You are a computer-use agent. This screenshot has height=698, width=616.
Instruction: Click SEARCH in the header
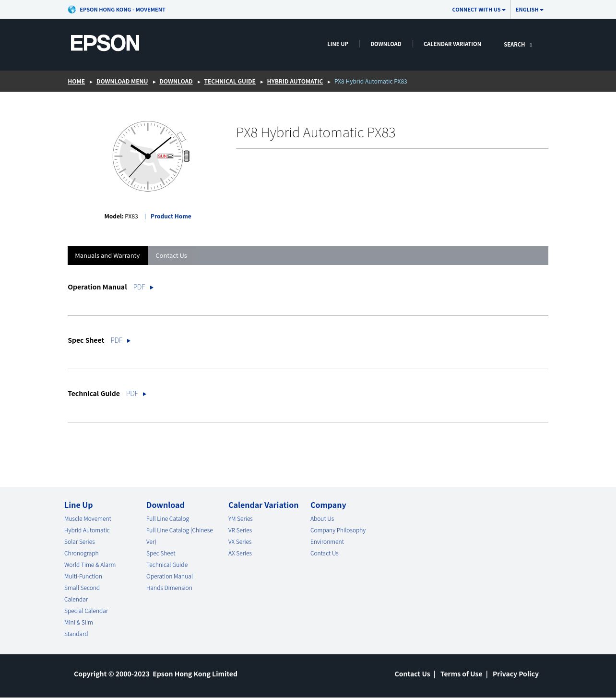click(514, 45)
